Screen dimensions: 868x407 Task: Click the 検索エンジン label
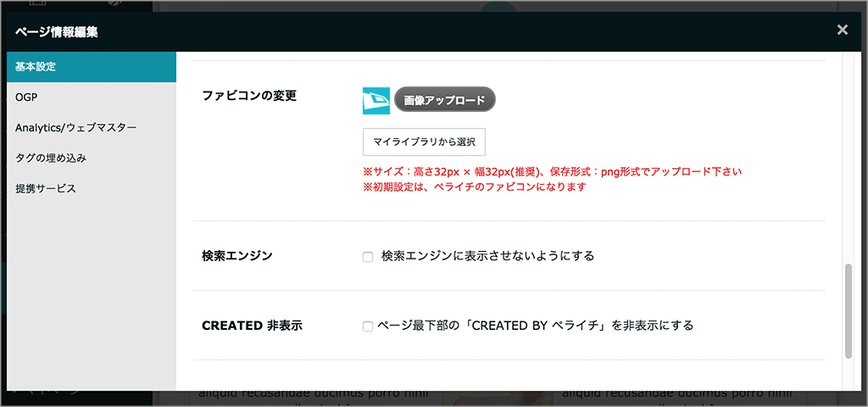(237, 256)
